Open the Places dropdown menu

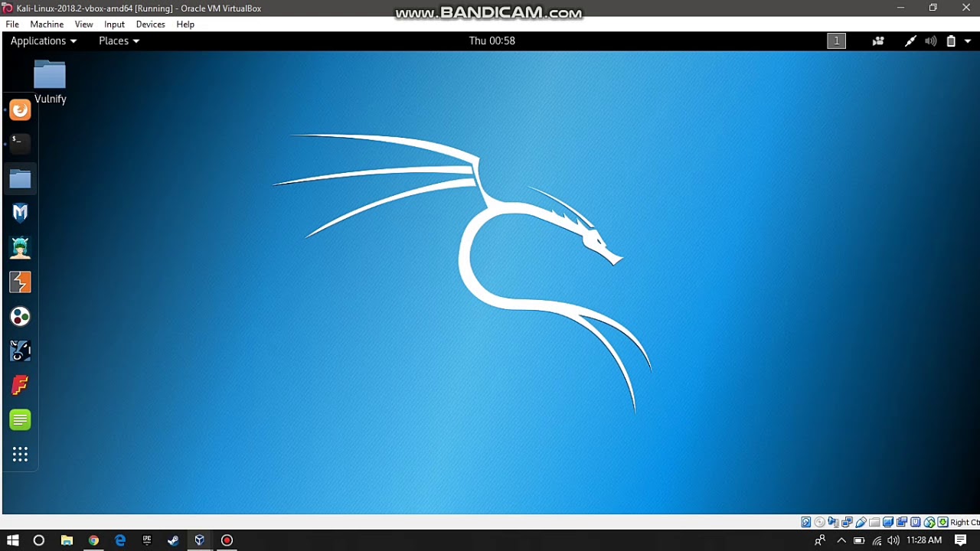(x=119, y=41)
